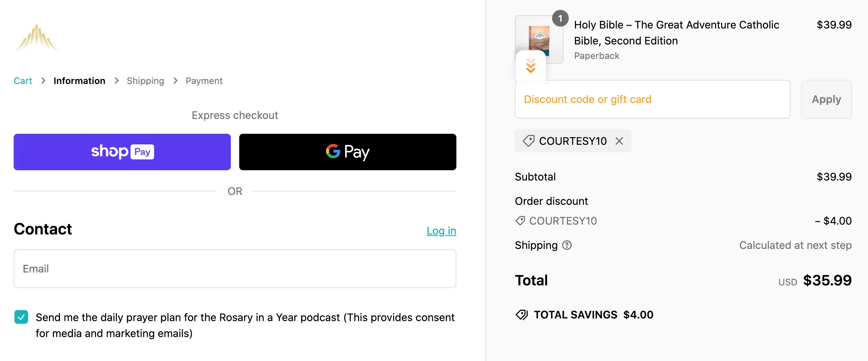Image resolution: width=868 pixels, height=361 pixels.
Task: Click the shipping help question mark
Action: (x=567, y=245)
